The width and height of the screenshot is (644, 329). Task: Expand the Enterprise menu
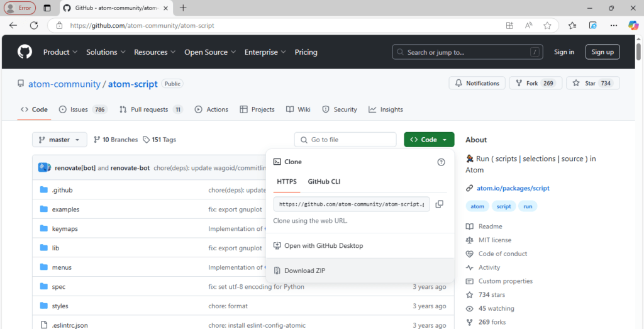pyautogui.click(x=265, y=52)
